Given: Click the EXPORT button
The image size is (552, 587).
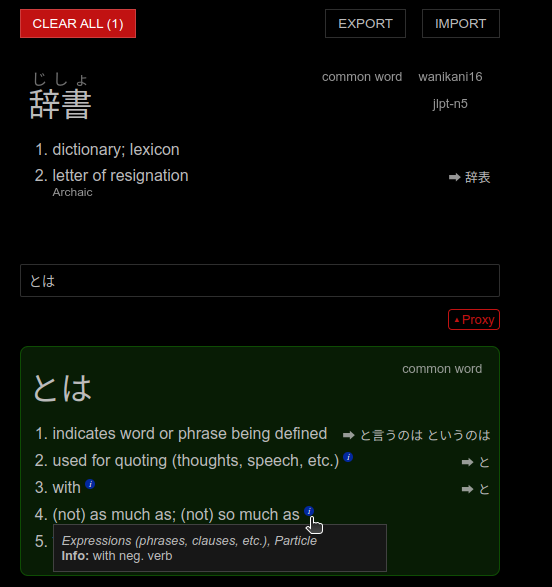Looking at the screenshot, I should [365, 24].
